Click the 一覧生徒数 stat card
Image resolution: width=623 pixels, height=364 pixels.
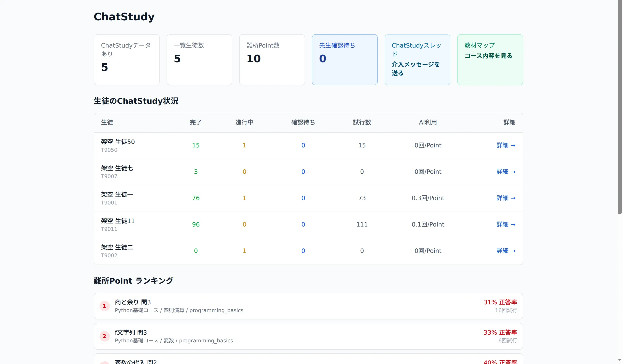click(x=199, y=59)
